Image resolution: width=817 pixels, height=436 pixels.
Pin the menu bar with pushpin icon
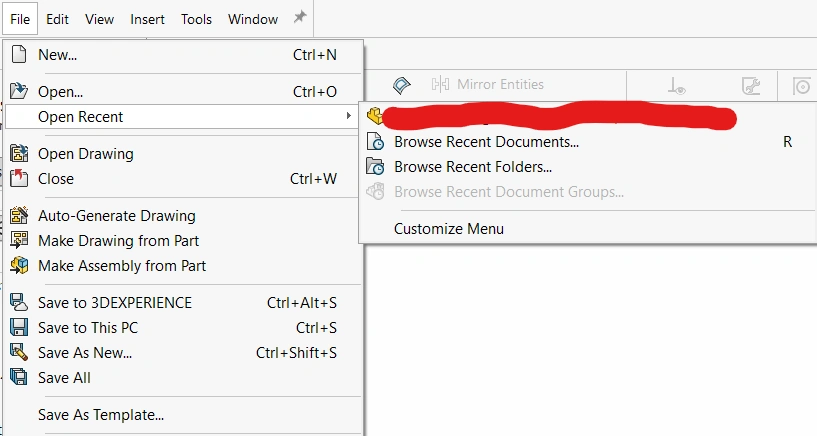pyautogui.click(x=300, y=17)
